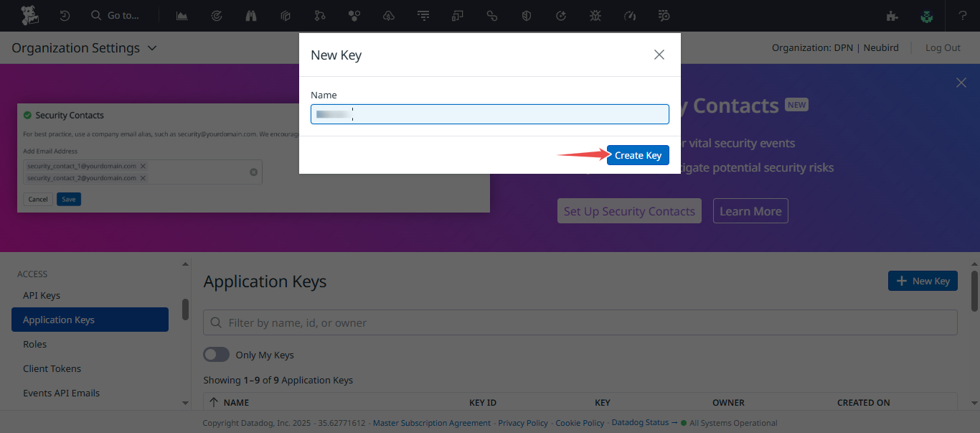
Task: Open Help using the question mark icon
Action: click(964, 15)
